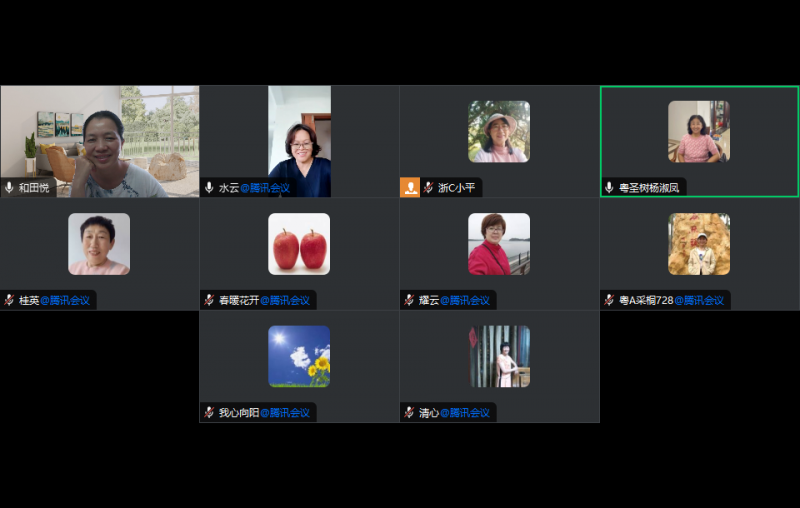Image resolution: width=800 pixels, height=508 pixels.
Task: Click the red apples profile picture
Action: click(x=299, y=244)
